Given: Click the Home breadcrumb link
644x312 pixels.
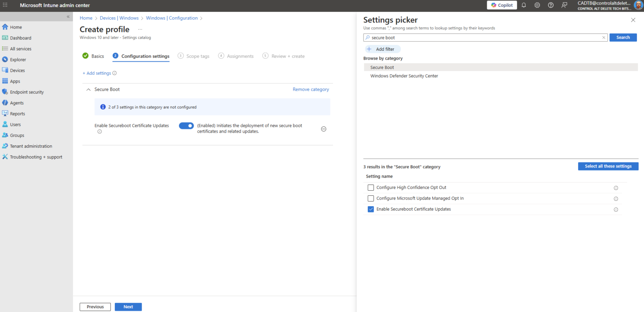Looking at the screenshot, I should coord(86,18).
